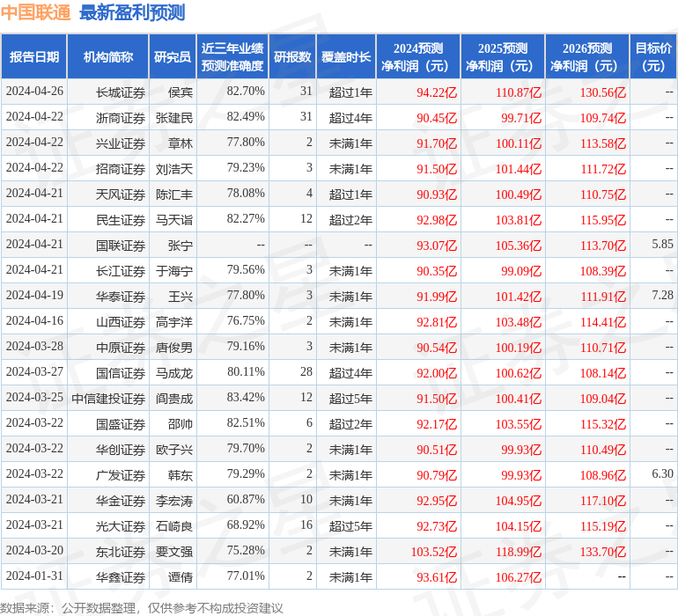Viewport: 678px width, 616px height.
Task: Select the 研究员 column header
Action: coord(173,56)
